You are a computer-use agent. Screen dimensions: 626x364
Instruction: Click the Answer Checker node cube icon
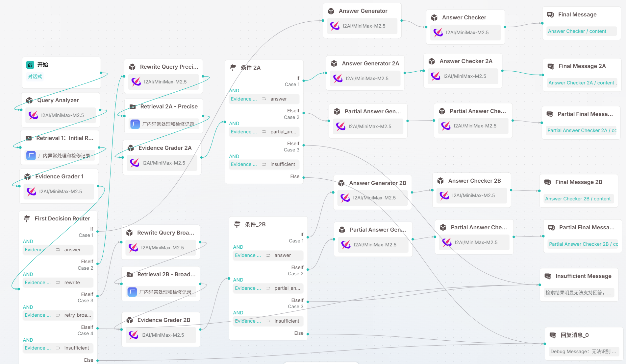click(x=434, y=17)
